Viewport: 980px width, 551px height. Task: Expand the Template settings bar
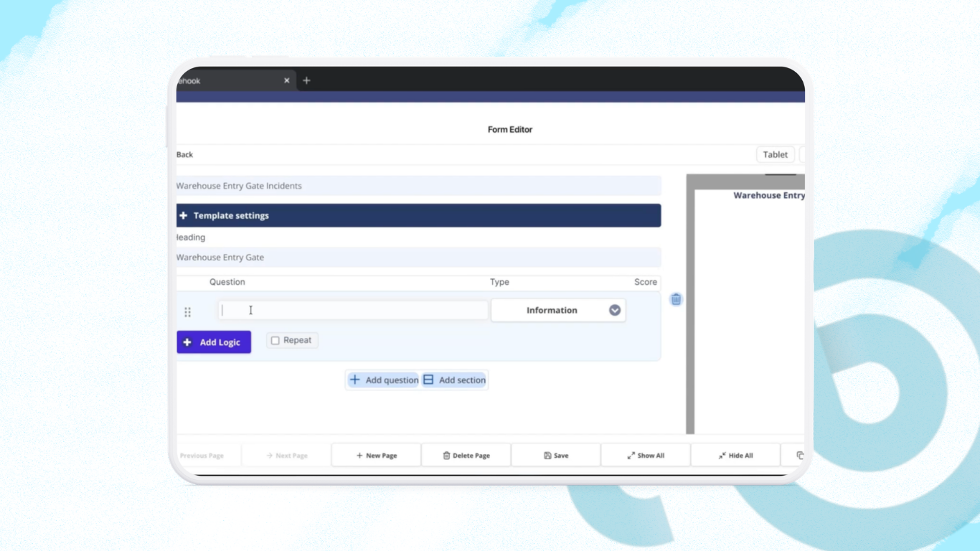pos(418,215)
